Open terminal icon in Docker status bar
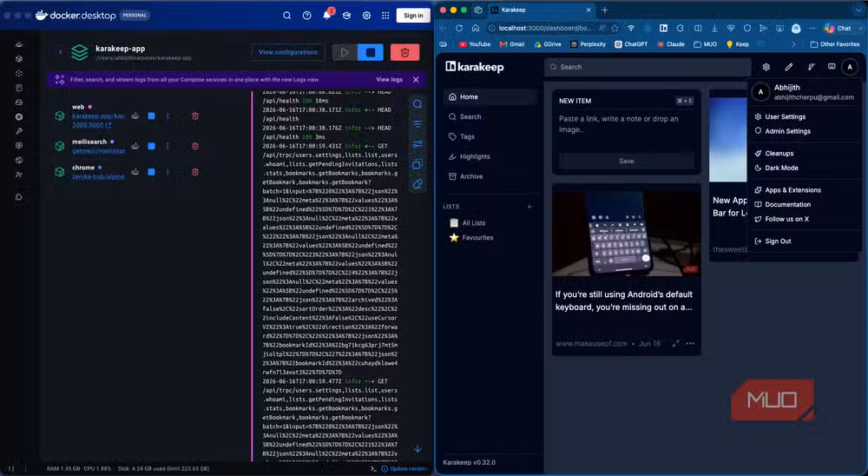The image size is (868, 476). (x=373, y=469)
